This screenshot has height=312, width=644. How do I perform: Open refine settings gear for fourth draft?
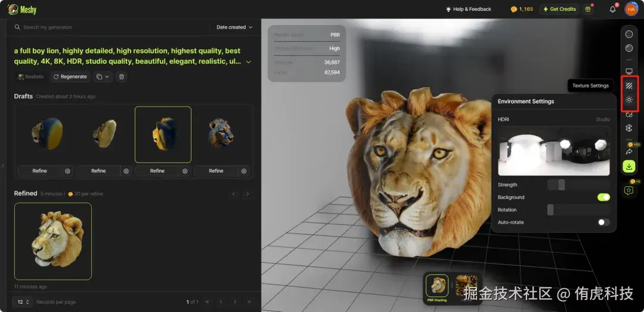pyautogui.click(x=244, y=171)
